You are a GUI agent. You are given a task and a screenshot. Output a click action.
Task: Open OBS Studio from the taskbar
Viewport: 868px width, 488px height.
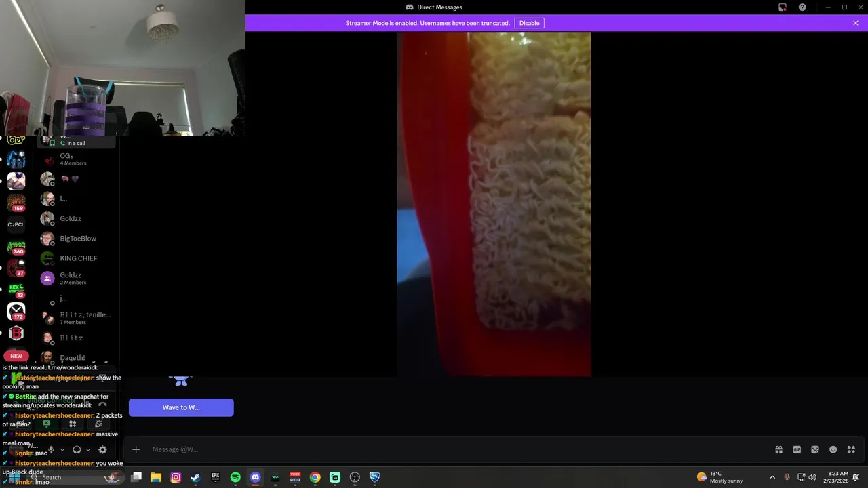[x=355, y=477]
